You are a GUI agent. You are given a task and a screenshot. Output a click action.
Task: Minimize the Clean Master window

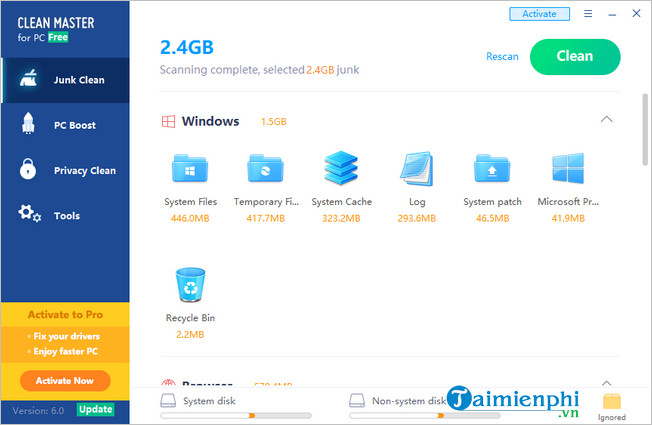point(612,14)
